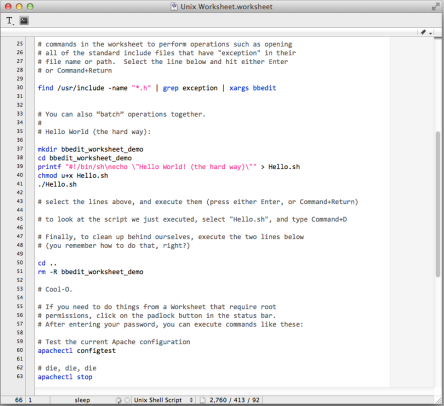Click the line number 66 in the status bar
The width and height of the screenshot is (444, 406).
[19, 400]
